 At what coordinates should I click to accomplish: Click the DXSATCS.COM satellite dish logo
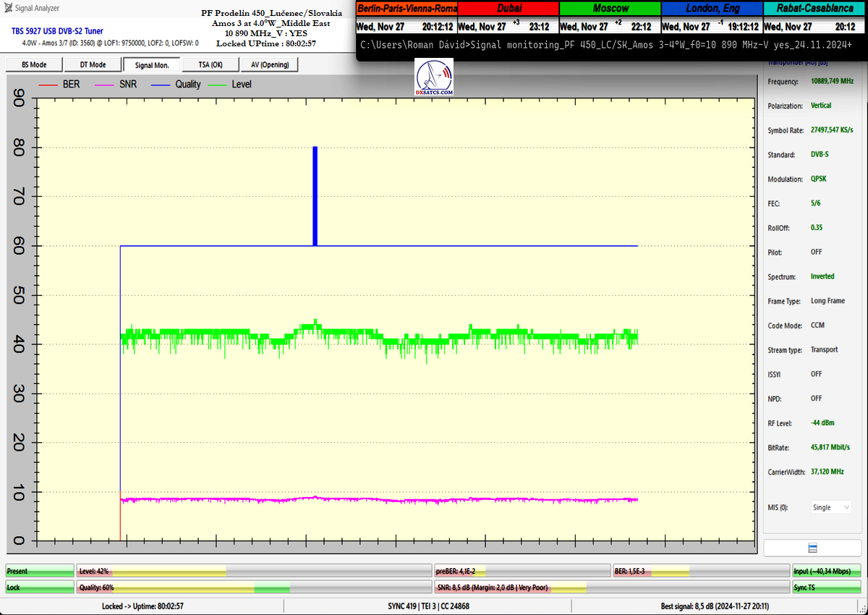435,78
